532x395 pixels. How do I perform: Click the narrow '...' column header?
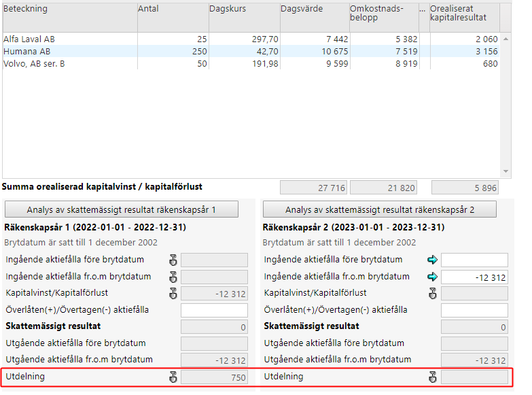424,18
